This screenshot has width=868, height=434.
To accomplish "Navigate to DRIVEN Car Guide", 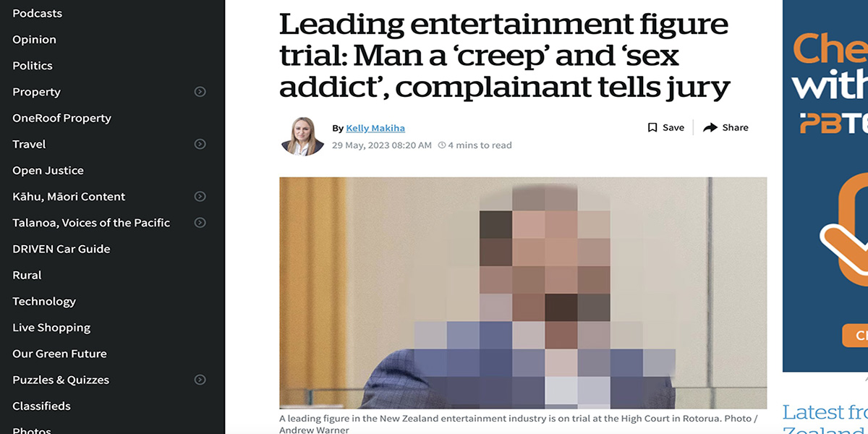I will pyautogui.click(x=61, y=249).
